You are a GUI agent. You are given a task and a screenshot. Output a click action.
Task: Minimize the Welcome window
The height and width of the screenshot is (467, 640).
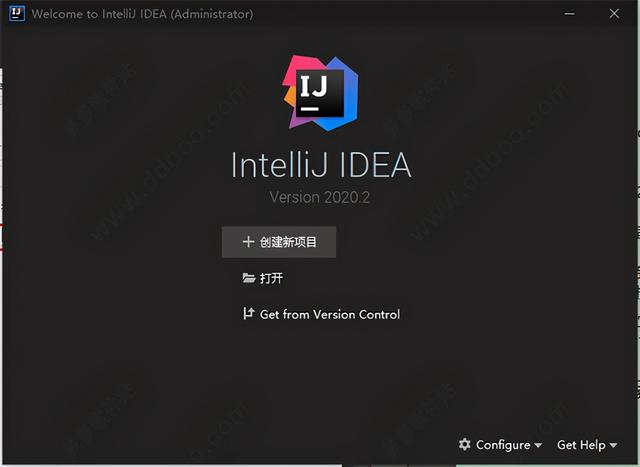coord(569,13)
